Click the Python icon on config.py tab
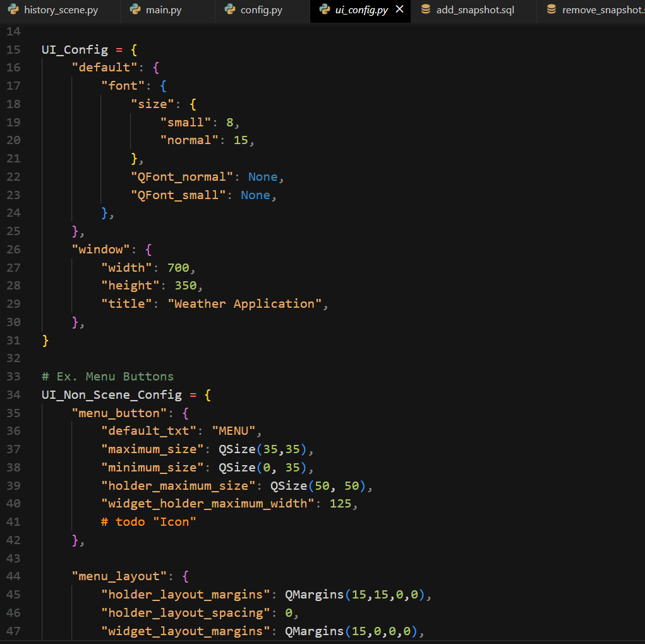 (229, 10)
